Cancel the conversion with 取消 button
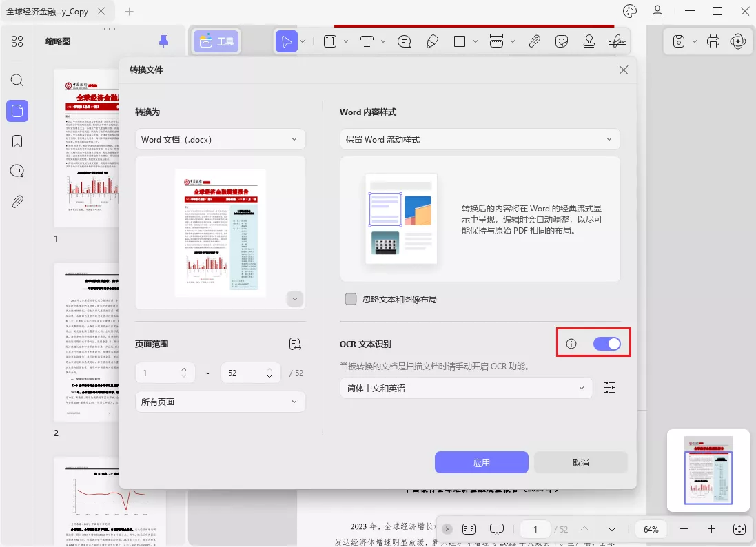This screenshot has width=756, height=547. pos(580,462)
